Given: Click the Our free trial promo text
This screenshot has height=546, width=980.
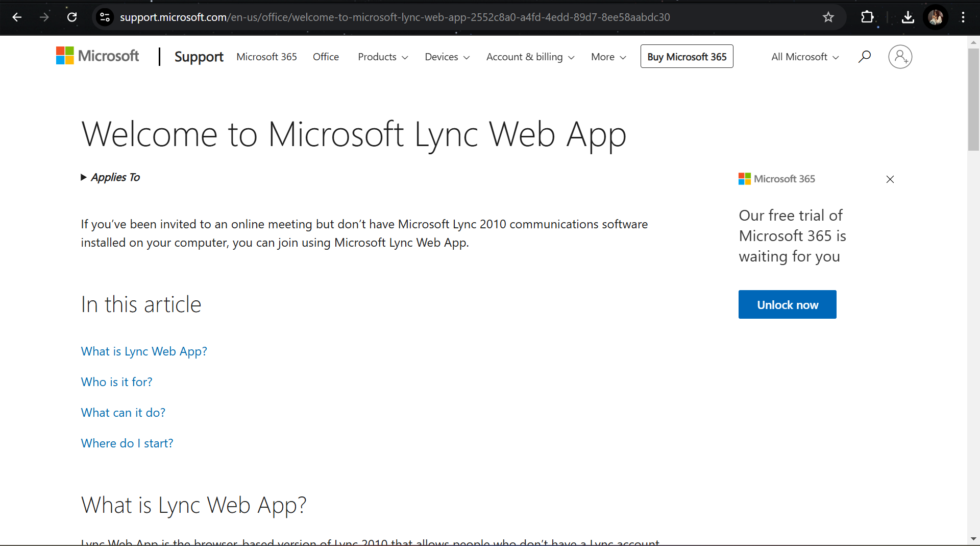Looking at the screenshot, I should coord(792,235).
